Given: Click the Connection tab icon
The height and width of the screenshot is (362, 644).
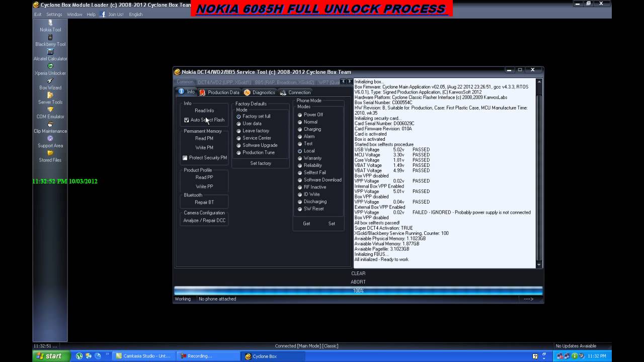Looking at the screenshot, I should 283,93.
